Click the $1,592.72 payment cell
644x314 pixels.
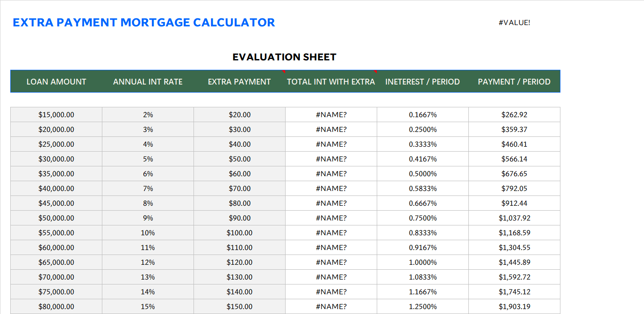[x=514, y=277]
